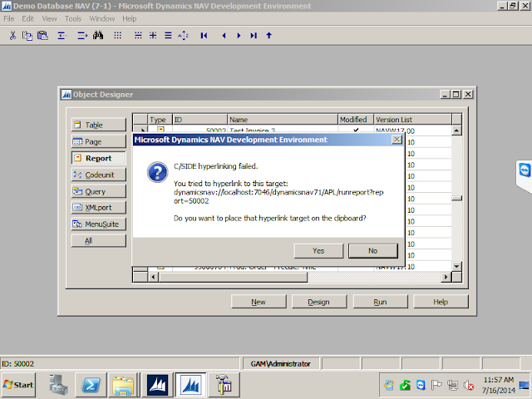Show All object types
Screen dimensions: 532x399
98,240
